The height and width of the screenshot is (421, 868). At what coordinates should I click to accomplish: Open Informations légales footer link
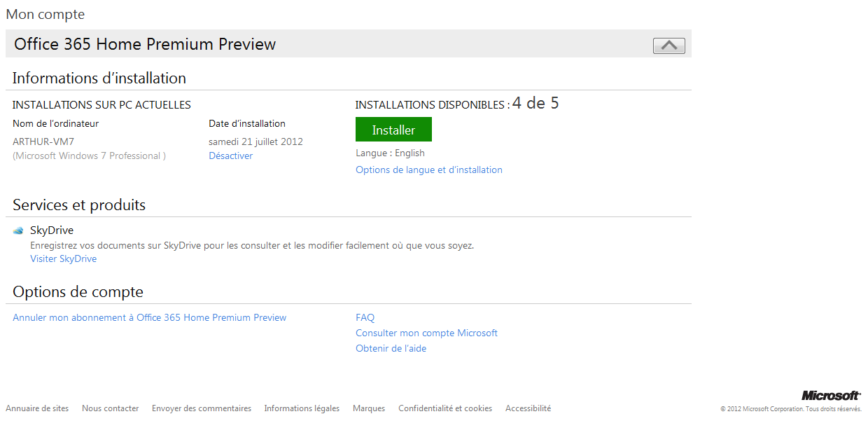tap(302, 408)
